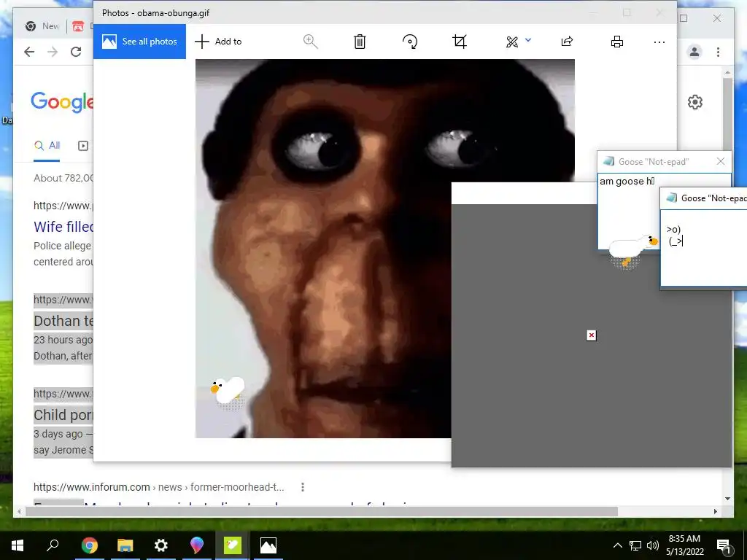This screenshot has height=560, width=747.
Task: Go back in the Chrome browser
Action: pyautogui.click(x=29, y=52)
